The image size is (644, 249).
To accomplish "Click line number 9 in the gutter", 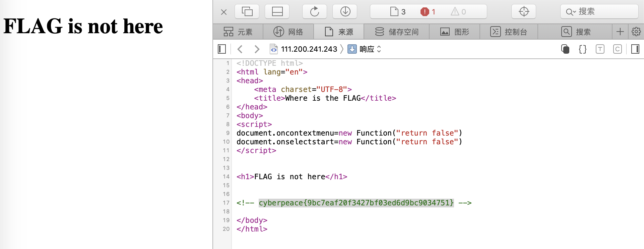I will click(x=228, y=133).
